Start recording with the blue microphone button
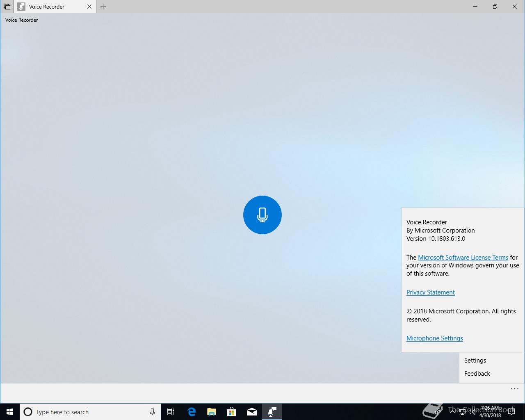525x420 pixels. (262, 215)
